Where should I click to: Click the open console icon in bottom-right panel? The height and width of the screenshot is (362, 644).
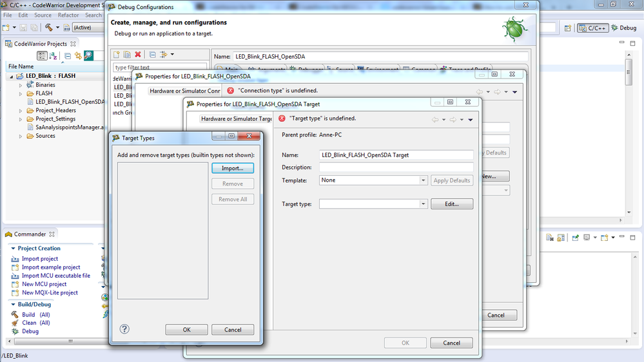[604, 238]
